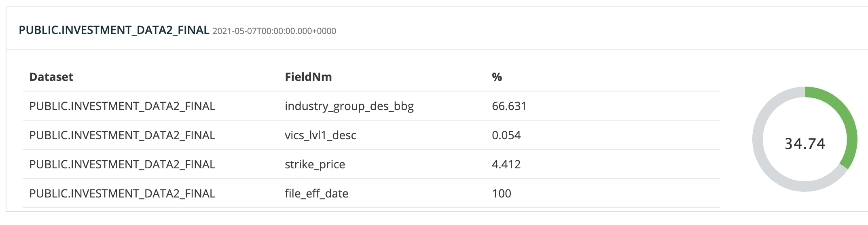Click the dataset cell in the strike_price row

coord(122,164)
